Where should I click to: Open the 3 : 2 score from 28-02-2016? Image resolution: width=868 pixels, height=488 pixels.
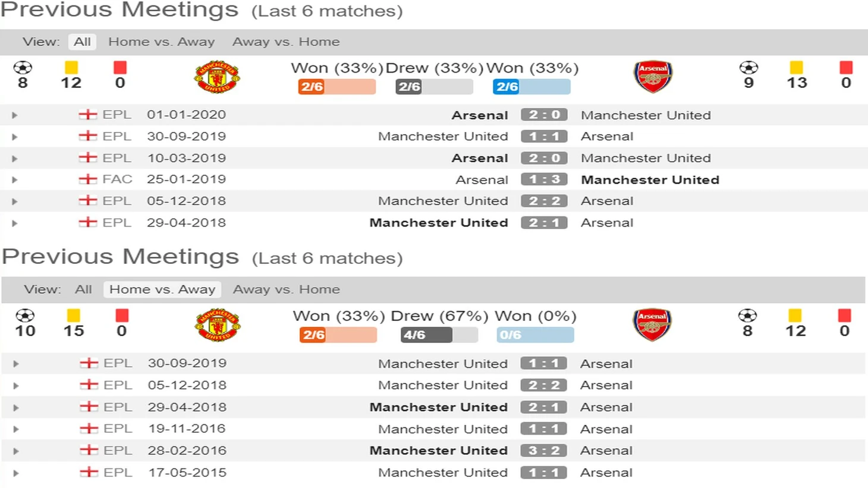coord(543,451)
